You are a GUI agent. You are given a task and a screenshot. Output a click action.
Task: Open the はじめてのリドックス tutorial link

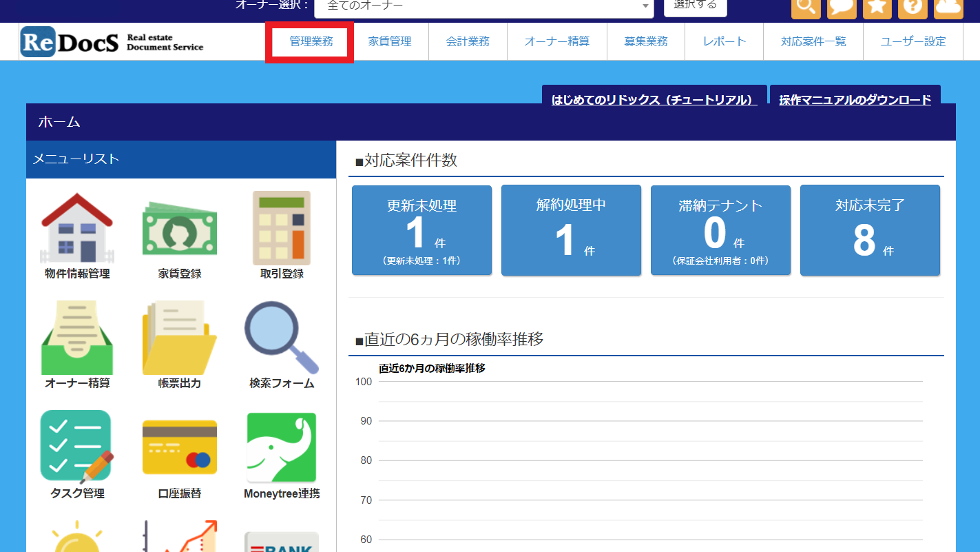click(654, 99)
